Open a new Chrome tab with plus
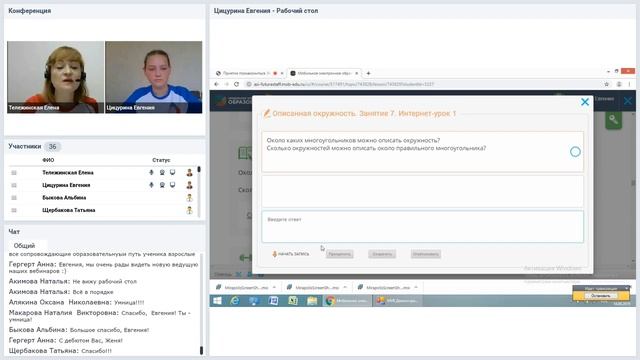Screen dimensions: 640x360 tap(368, 73)
